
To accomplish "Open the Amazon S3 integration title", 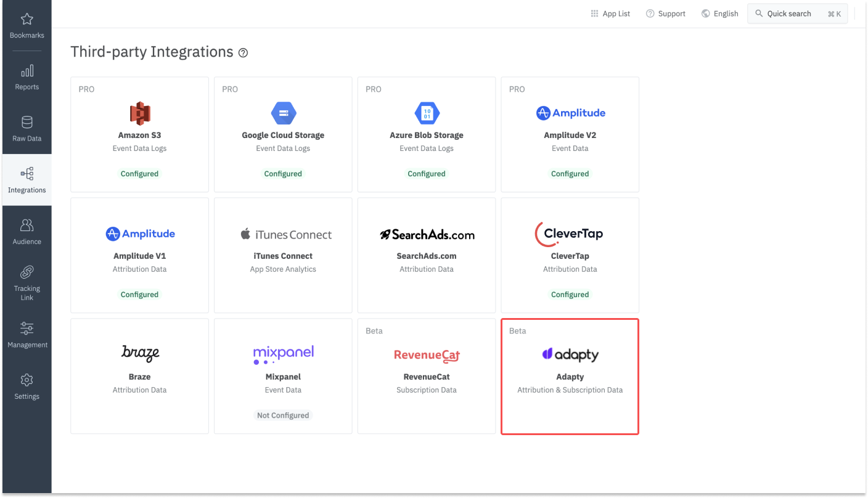I will click(140, 135).
